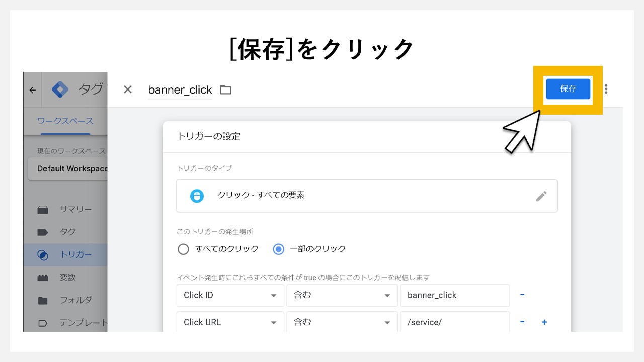Edit the trigger type with the pencil icon
644x362 pixels.
pyautogui.click(x=541, y=196)
